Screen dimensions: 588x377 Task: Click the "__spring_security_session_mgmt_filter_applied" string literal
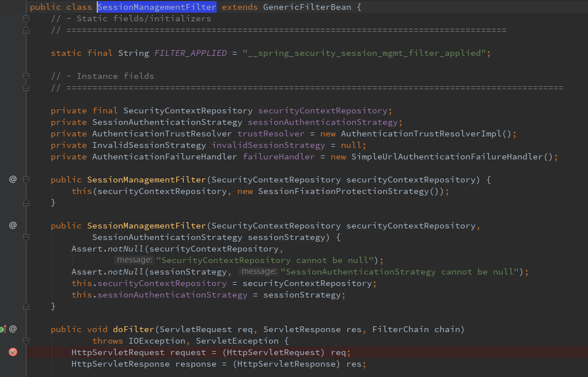(364, 53)
